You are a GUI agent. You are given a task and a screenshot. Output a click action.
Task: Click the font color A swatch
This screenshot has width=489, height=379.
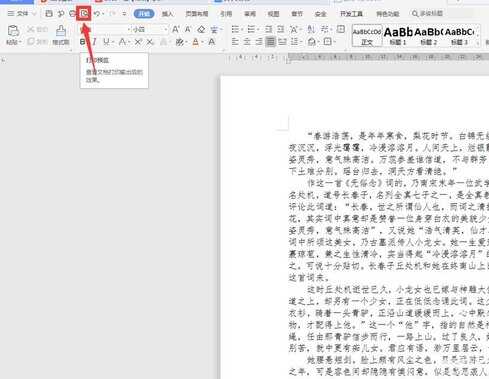coord(196,42)
